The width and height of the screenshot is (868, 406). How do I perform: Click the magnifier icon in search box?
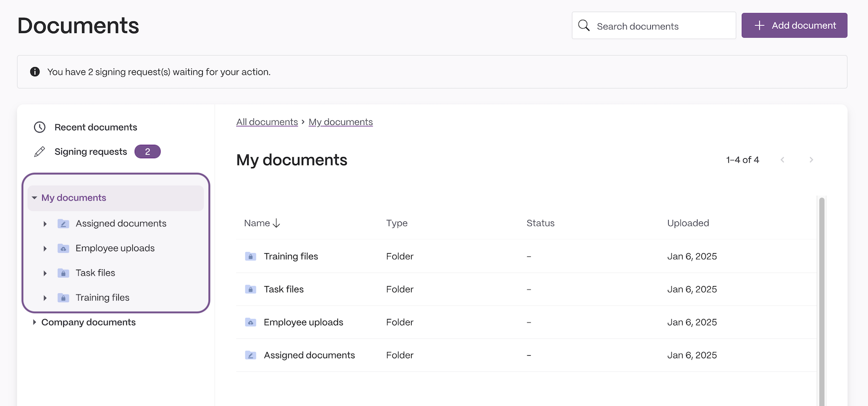point(584,25)
